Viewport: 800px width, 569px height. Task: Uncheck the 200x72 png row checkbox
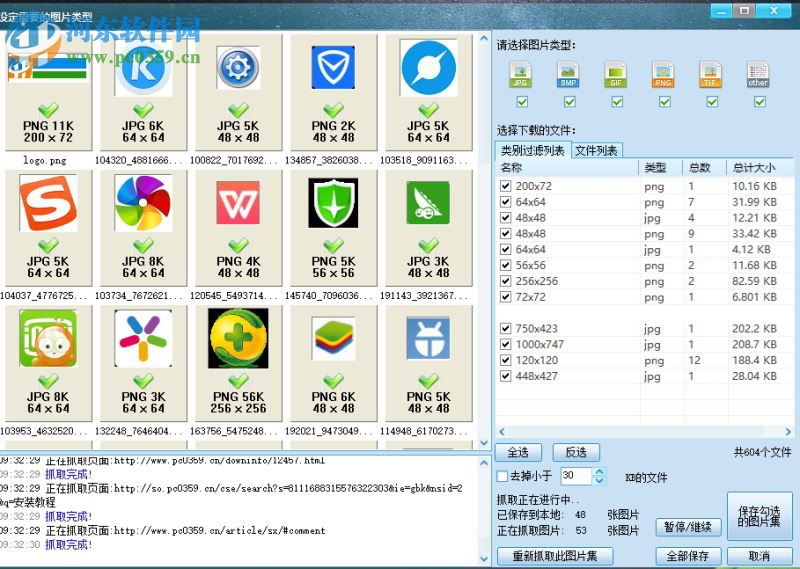tap(505, 186)
